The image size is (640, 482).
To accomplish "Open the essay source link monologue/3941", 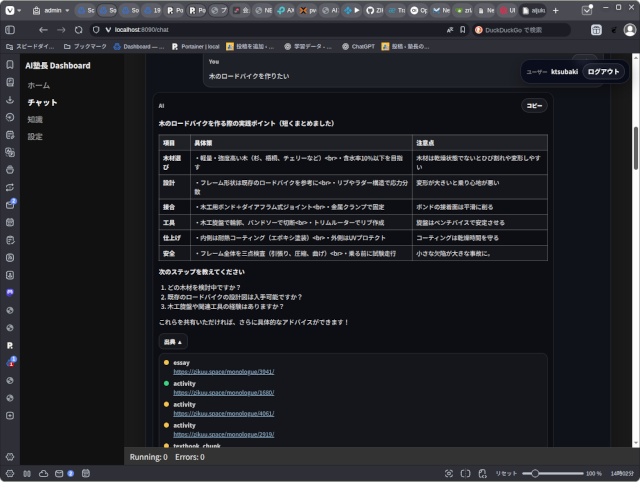I will pyautogui.click(x=209, y=371).
